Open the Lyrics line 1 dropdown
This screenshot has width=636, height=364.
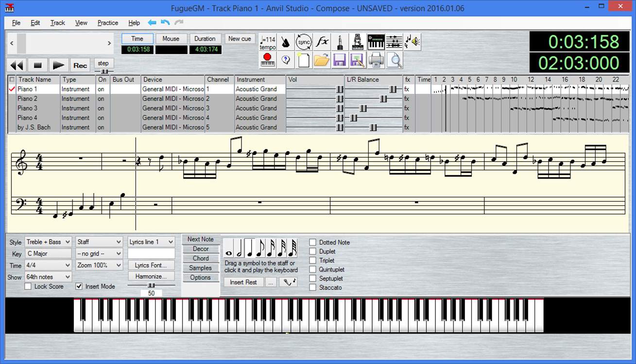tap(152, 242)
